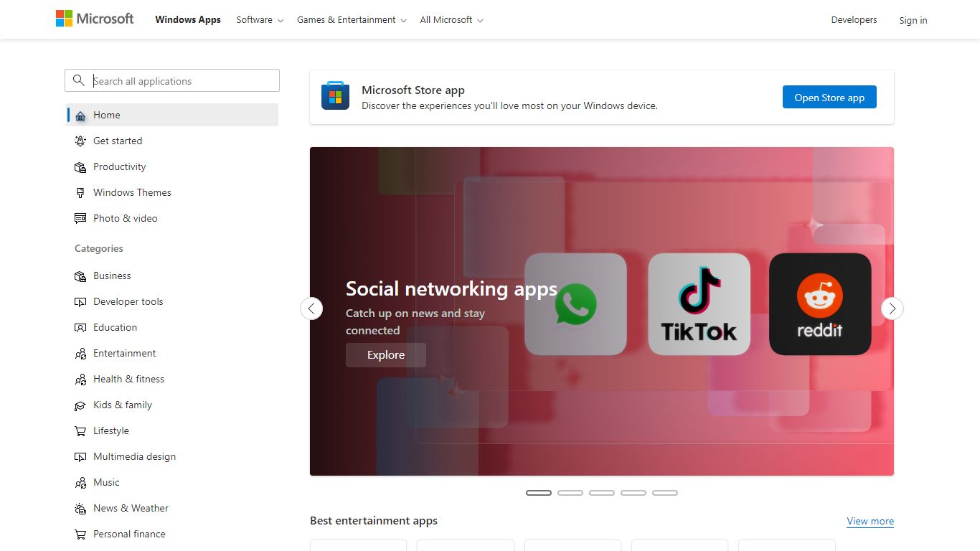Select fifth carousel indicator
Screen dimensions: 980x551
(x=665, y=493)
